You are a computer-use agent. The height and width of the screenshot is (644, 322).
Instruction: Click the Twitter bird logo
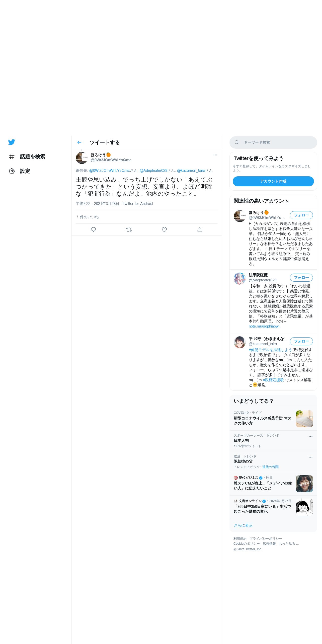point(12,142)
